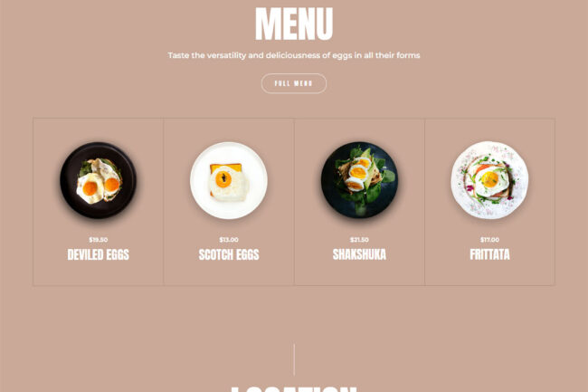Click the large MENU heading
The height and width of the screenshot is (392, 588).
294,24
